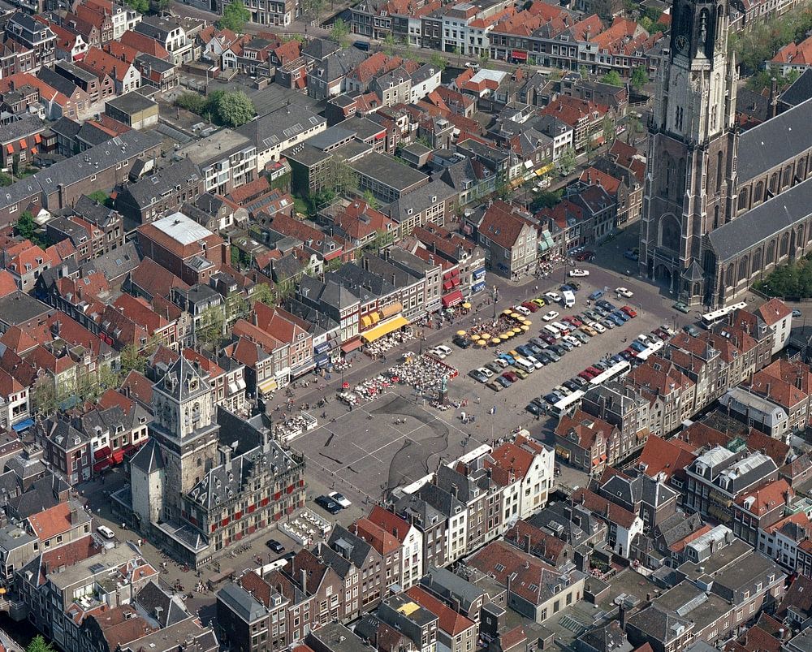Click the statue in the square's center

tap(443, 391)
